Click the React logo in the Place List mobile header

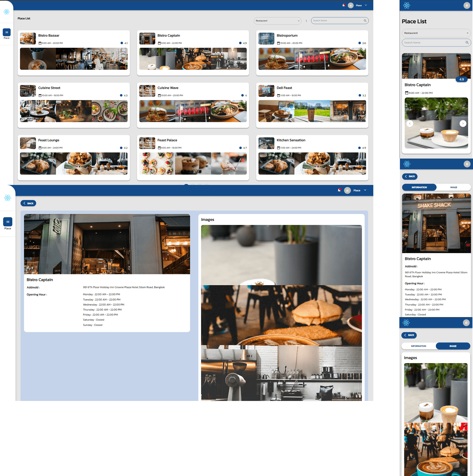[406, 5]
